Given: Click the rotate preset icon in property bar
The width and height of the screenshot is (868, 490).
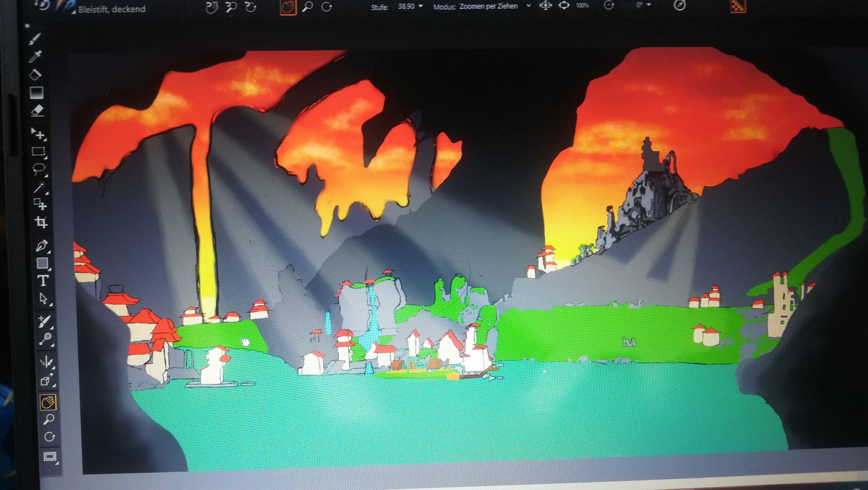Looking at the screenshot, I should click(250, 7).
